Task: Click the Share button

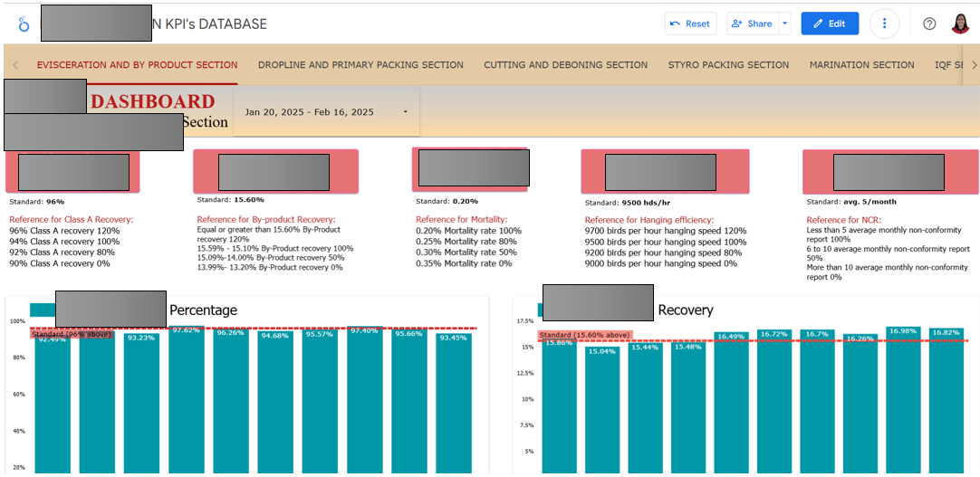Action: (753, 24)
